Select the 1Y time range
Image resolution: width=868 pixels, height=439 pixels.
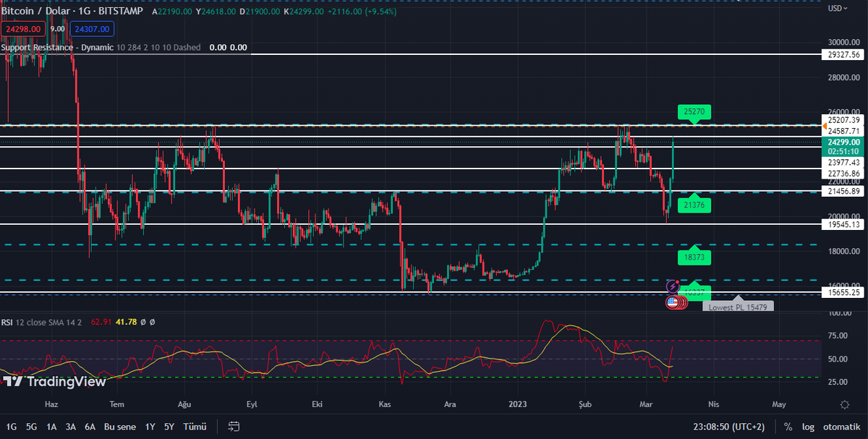pyautogui.click(x=150, y=427)
